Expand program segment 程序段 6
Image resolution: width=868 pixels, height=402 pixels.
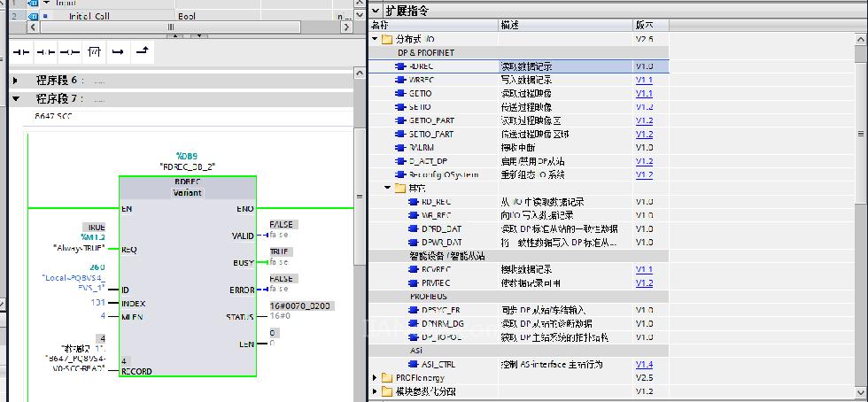(16, 81)
